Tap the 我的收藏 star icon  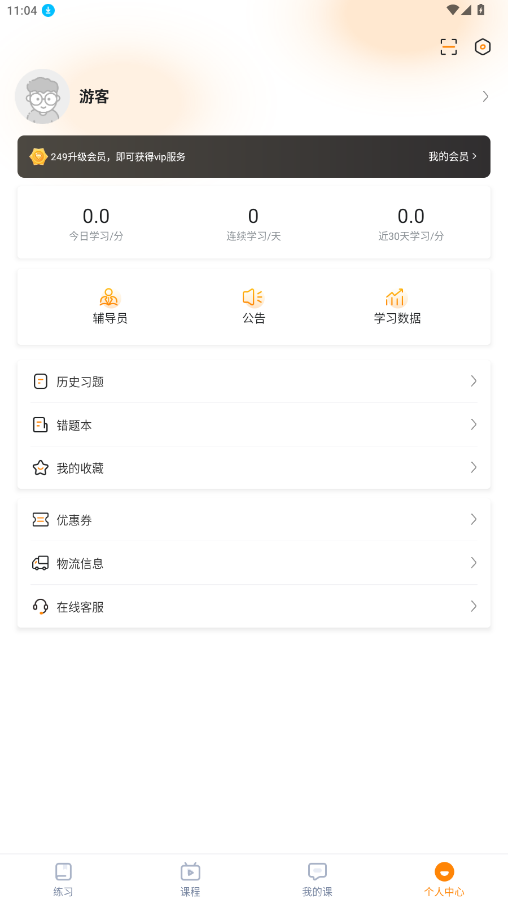(x=40, y=468)
